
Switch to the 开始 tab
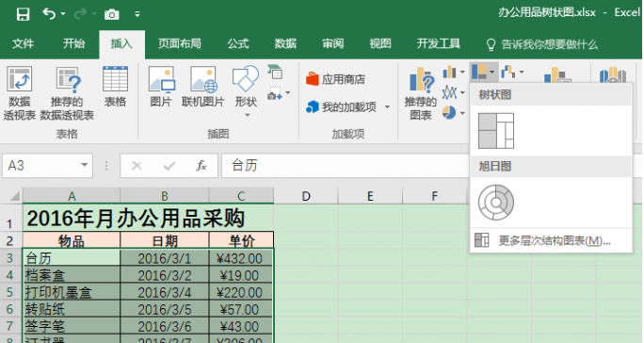tap(74, 43)
